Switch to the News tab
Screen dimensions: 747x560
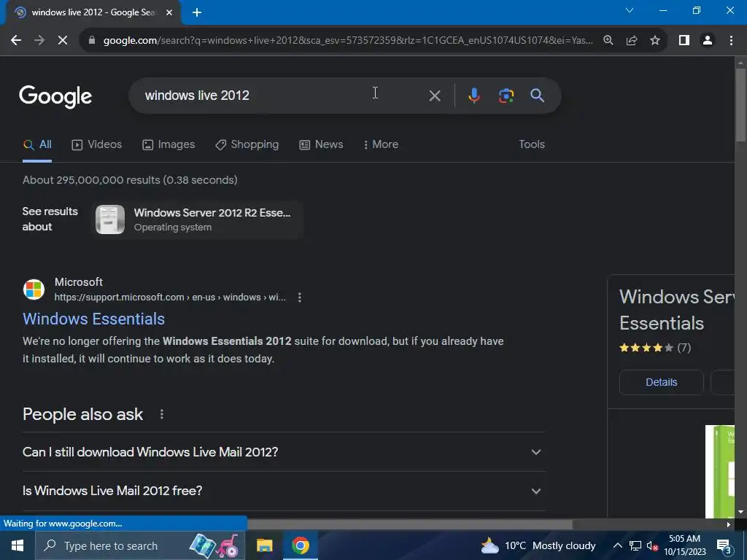(321, 144)
